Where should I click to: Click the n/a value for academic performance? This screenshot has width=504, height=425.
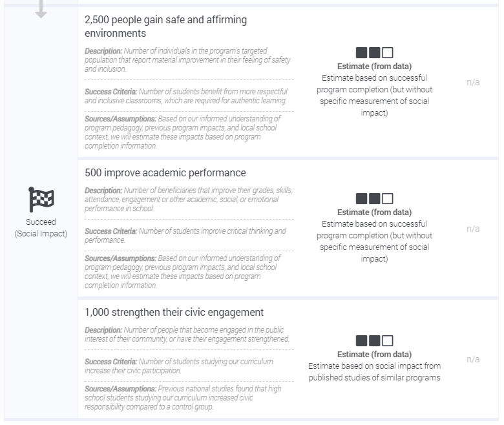[x=473, y=229]
